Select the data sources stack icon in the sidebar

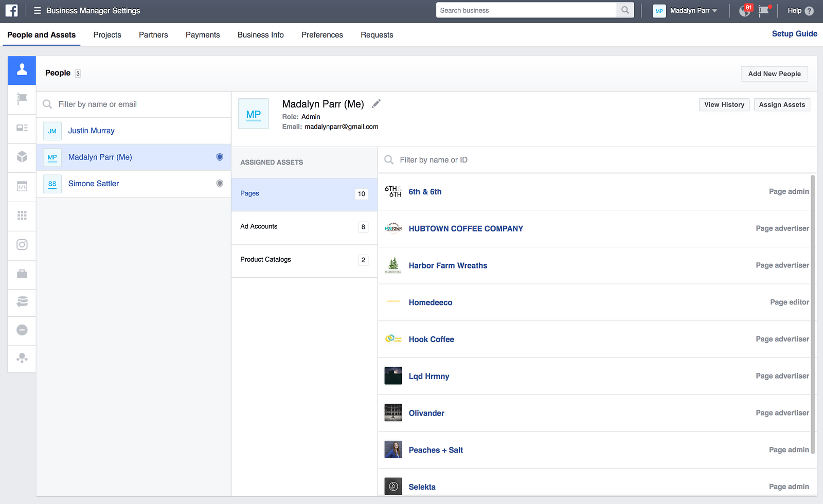pyautogui.click(x=22, y=302)
